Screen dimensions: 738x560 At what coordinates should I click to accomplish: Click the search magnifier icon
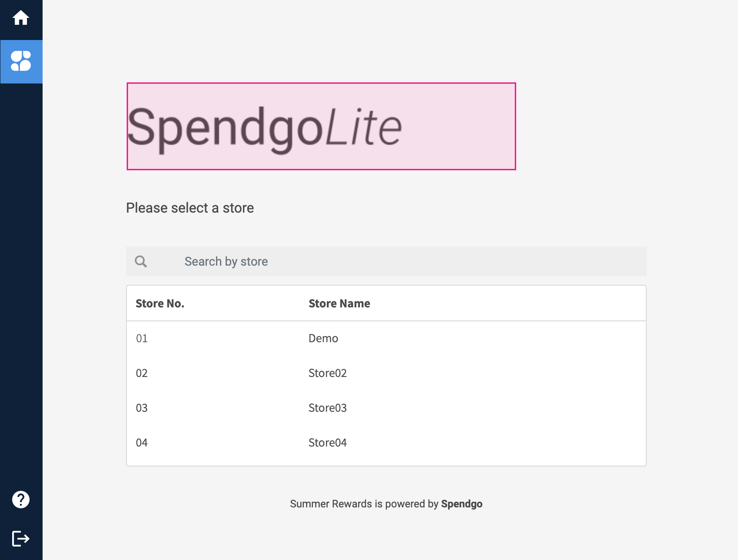coord(141,261)
